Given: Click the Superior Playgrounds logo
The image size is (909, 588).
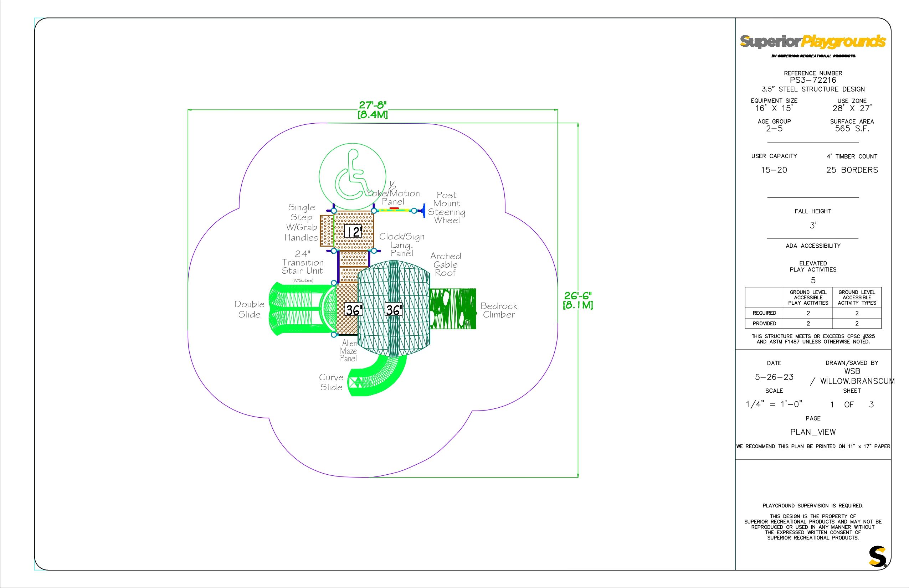Looking at the screenshot, I should pos(813,42).
